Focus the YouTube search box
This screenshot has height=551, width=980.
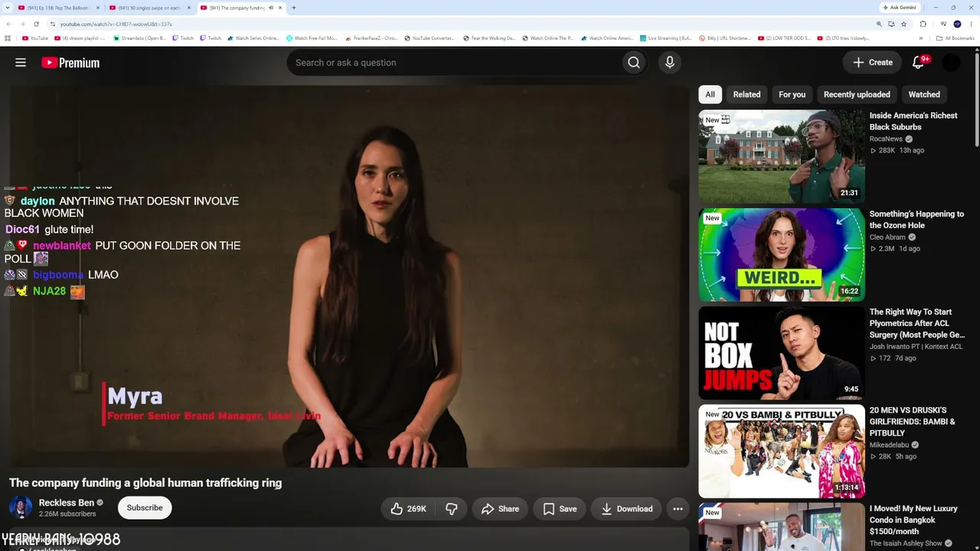point(455,63)
